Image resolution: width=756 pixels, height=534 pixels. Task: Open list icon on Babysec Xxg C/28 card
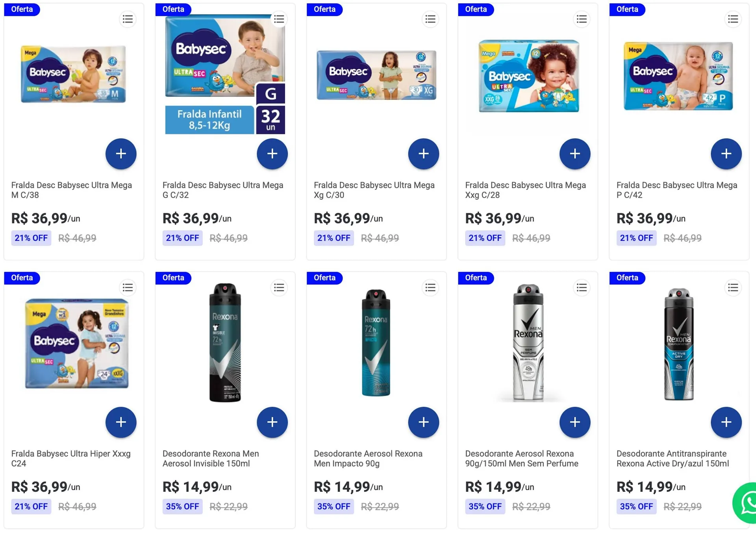[582, 19]
